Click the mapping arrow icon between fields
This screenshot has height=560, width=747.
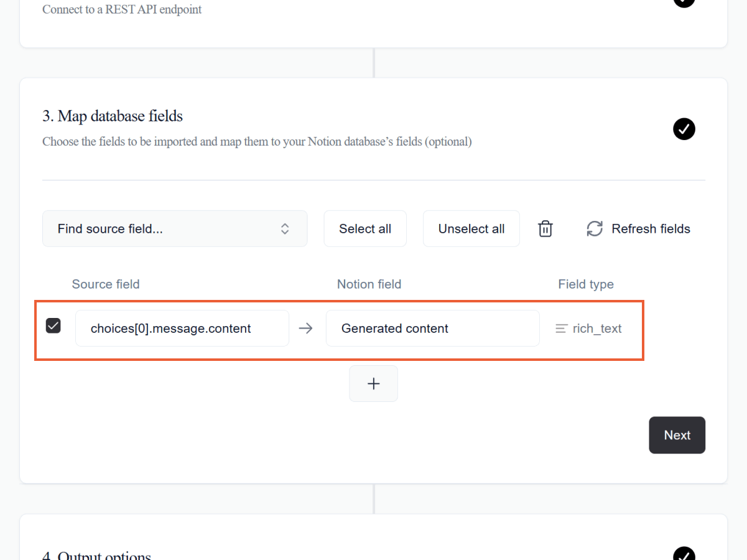click(x=305, y=329)
